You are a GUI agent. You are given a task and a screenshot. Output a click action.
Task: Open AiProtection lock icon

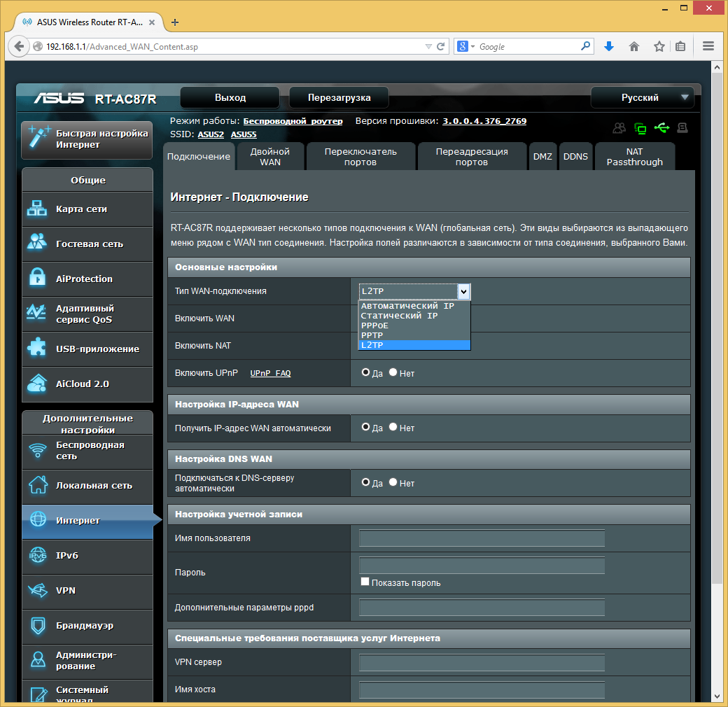pos(37,278)
